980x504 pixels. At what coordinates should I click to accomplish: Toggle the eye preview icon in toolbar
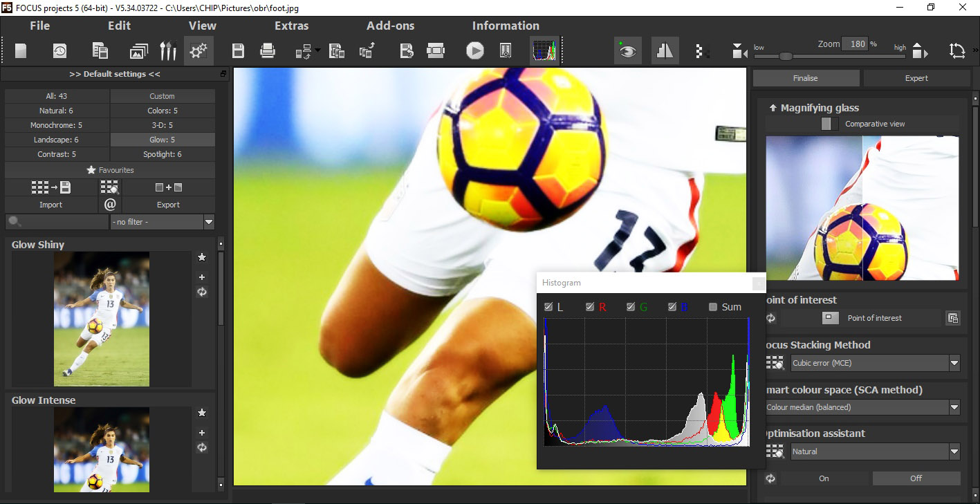coord(628,50)
